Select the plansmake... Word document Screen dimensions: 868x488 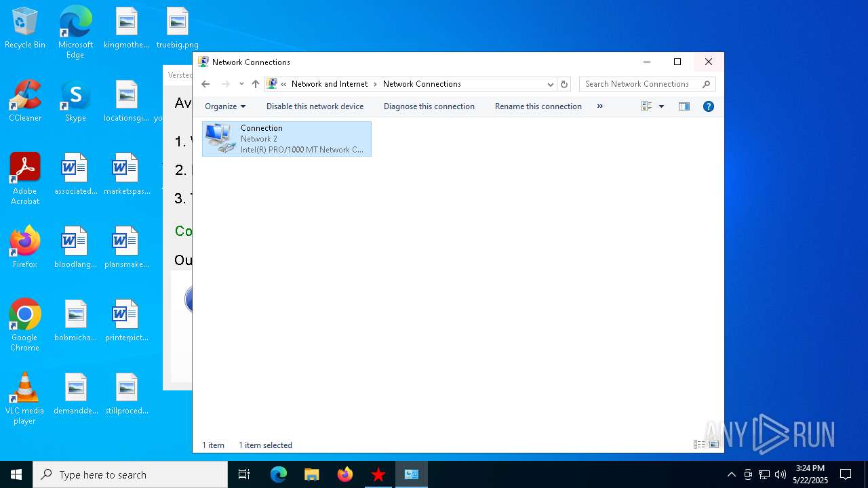(x=126, y=247)
